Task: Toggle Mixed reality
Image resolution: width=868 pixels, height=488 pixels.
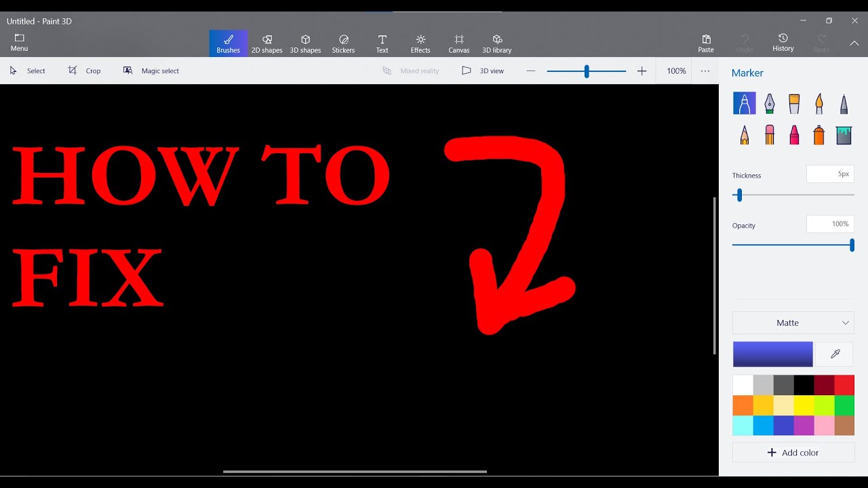Action: pyautogui.click(x=411, y=70)
